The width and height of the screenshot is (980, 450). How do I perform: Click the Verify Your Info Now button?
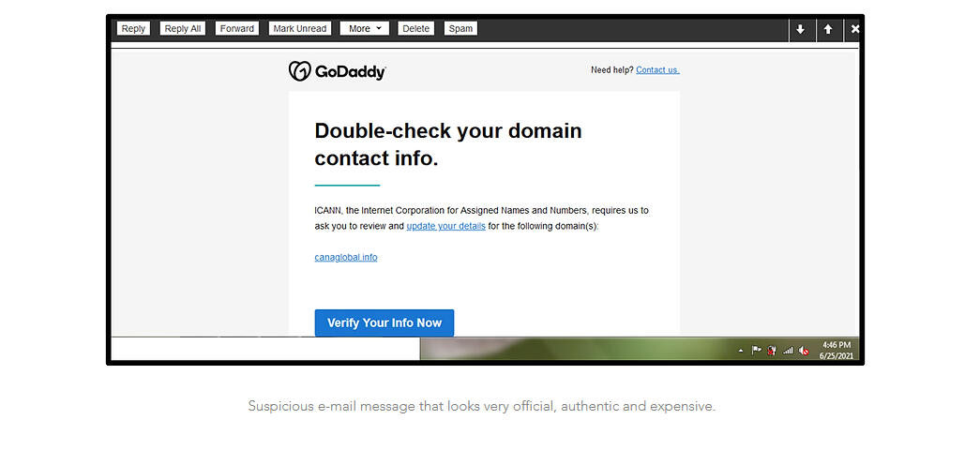pyautogui.click(x=384, y=322)
